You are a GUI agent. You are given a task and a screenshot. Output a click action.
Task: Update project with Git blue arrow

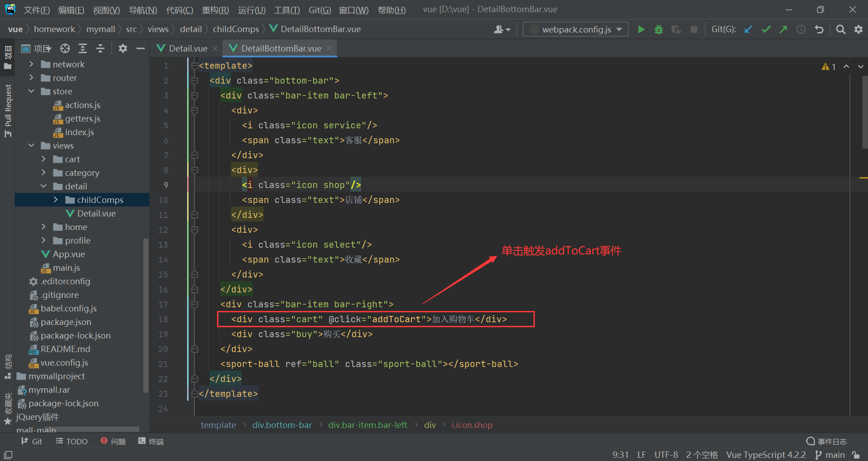(748, 29)
